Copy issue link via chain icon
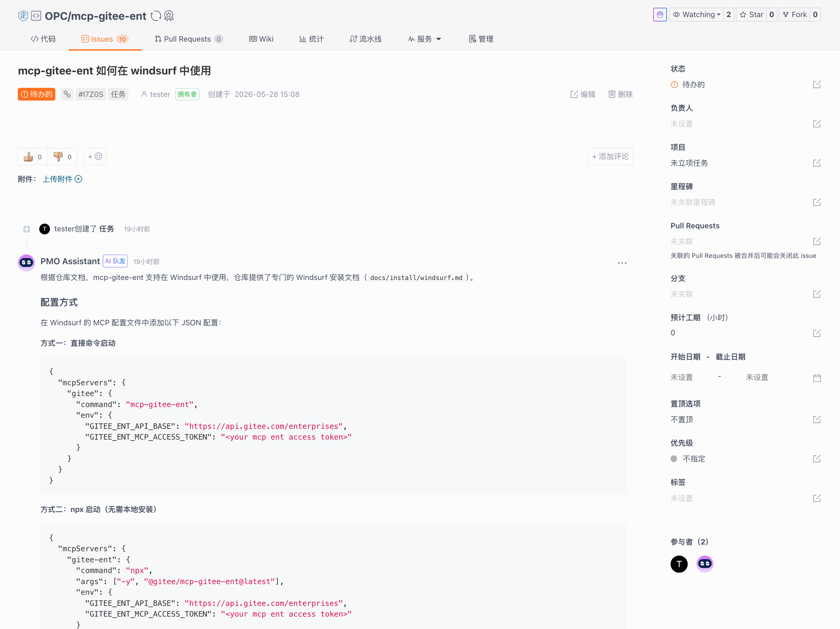Viewport: 840px width, 629px height. [x=67, y=94]
